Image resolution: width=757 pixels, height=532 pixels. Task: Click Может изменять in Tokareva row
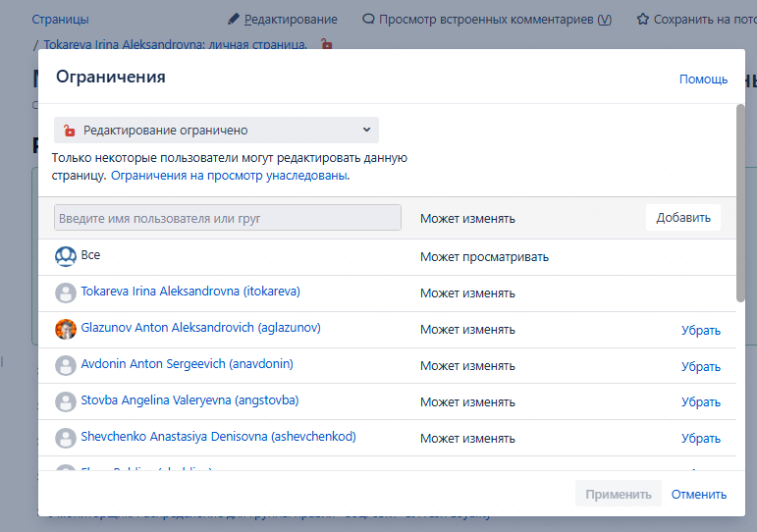pos(467,293)
